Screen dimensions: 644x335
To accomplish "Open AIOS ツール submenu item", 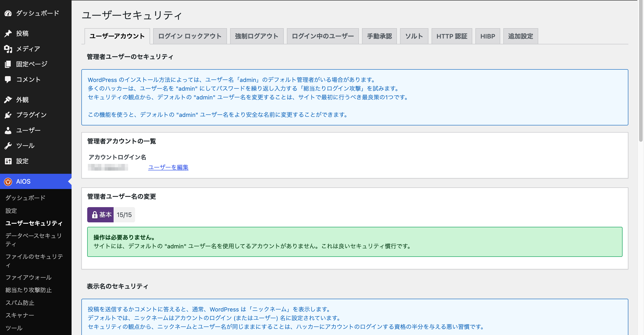I will pos(14,328).
